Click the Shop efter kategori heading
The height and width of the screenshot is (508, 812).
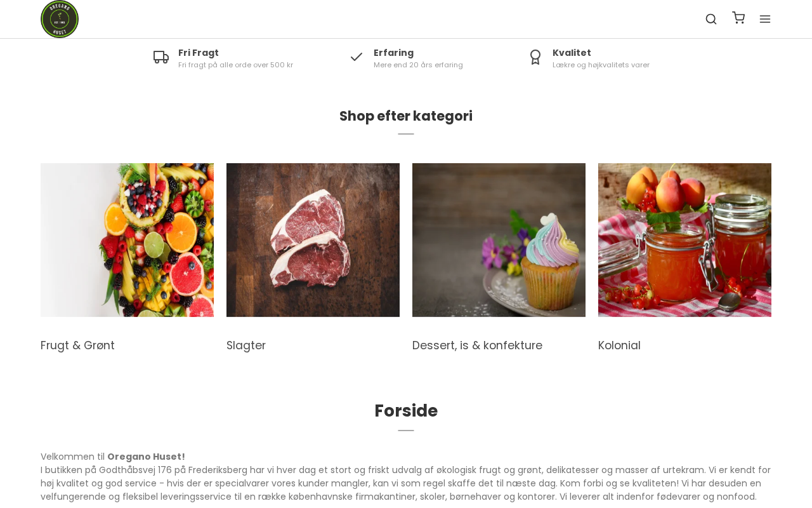pyautogui.click(x=406, y=116)
